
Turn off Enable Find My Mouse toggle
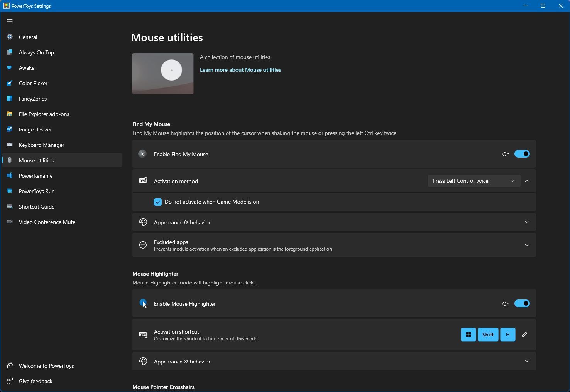click(x=522, y=154)
